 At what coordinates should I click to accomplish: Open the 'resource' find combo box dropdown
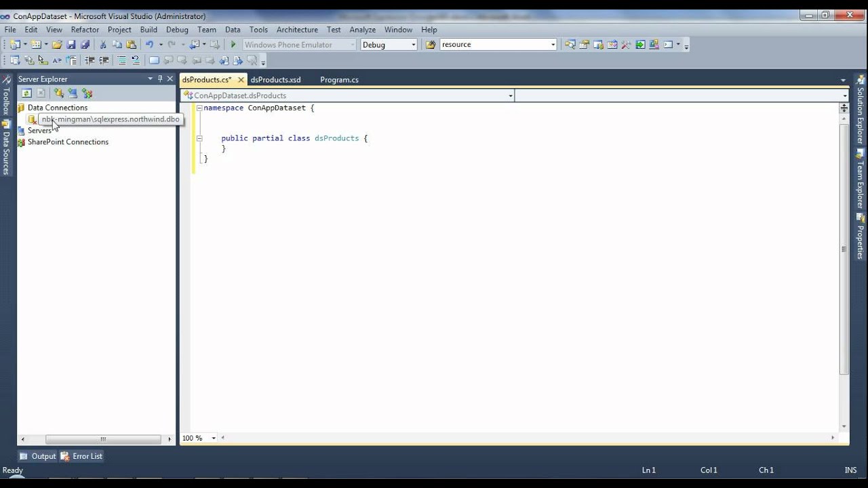(553, 45)
